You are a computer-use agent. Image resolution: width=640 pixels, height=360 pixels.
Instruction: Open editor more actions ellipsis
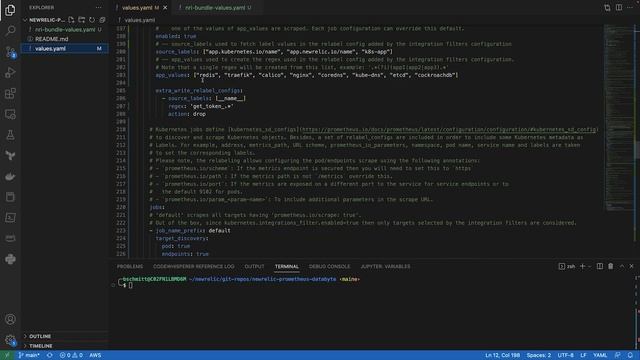click(630, 7)
